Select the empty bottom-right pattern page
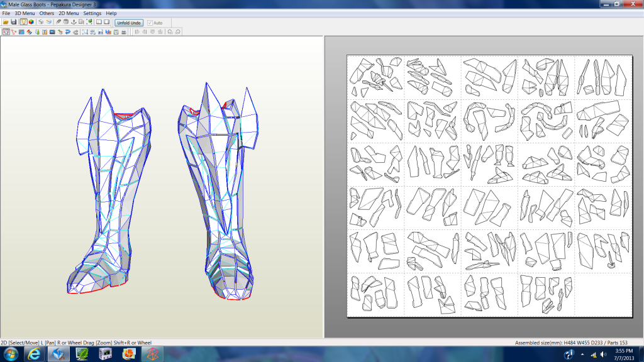The height and width of the screenshot is (362, 644). pyautogui.click(x=603, y=294)
